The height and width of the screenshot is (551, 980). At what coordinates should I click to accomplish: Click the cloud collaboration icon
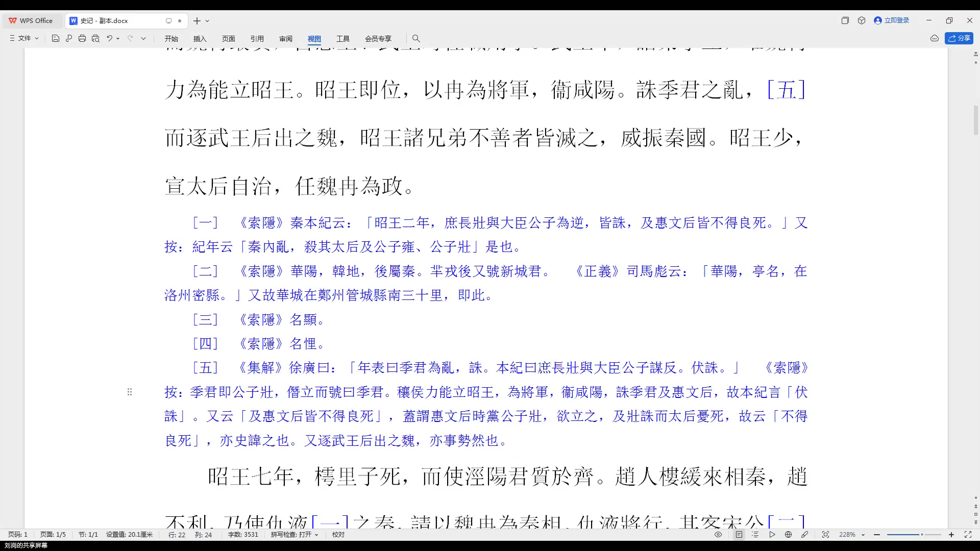pyautogui.click(x=935, y=38)
